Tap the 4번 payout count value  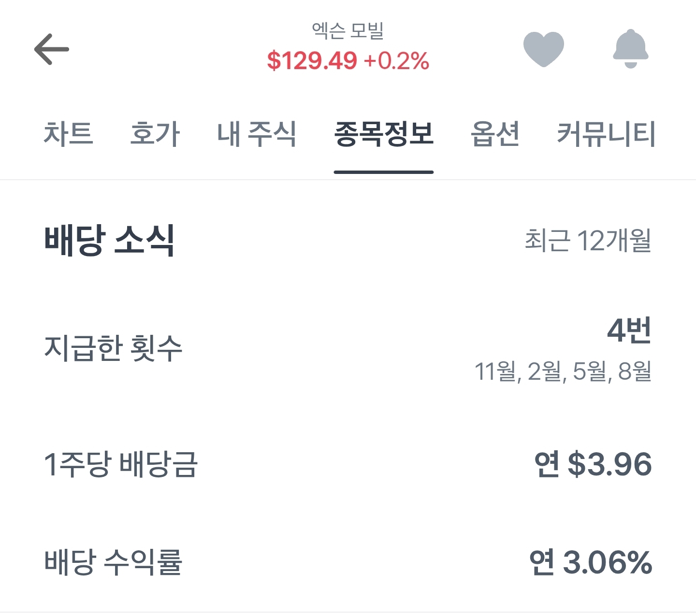tap(629, 331)
